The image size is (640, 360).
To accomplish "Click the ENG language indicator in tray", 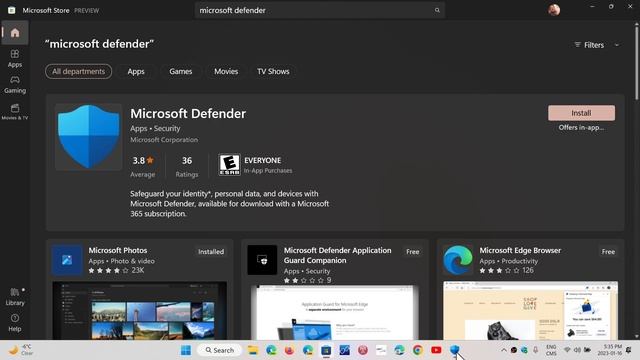I will 551,350.
